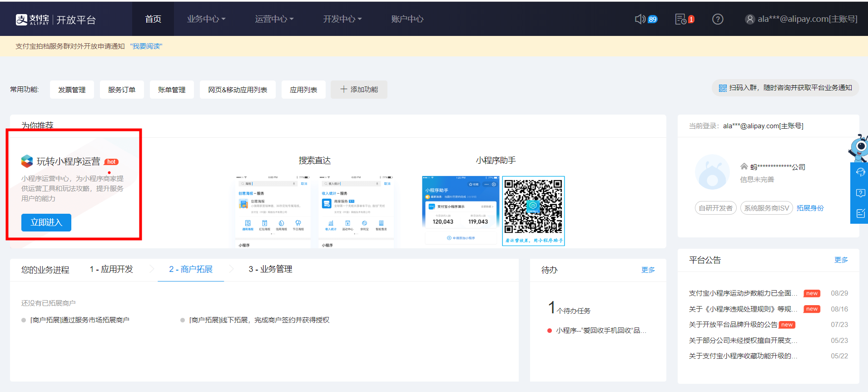Open pending task 小程序--爱回收手机回收
This screenshot has width=868, height=392.
point(600,331)
